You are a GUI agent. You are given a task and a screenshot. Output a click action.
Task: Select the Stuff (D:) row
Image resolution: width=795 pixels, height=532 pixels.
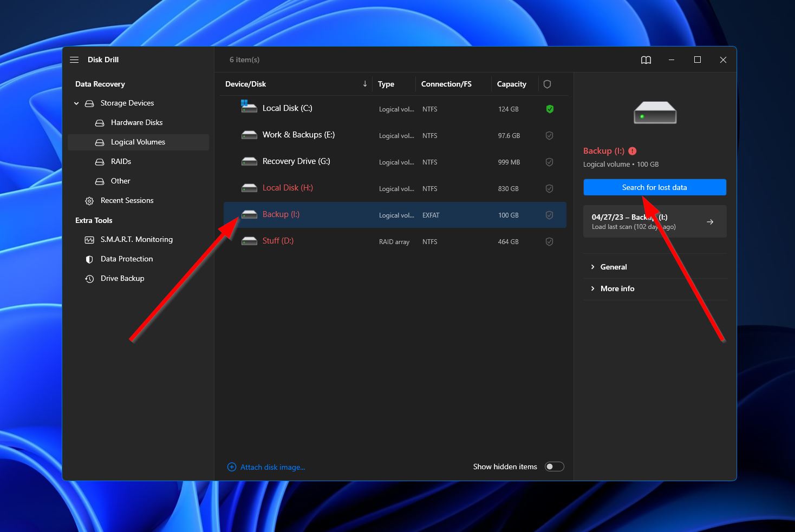coord(395,241)
